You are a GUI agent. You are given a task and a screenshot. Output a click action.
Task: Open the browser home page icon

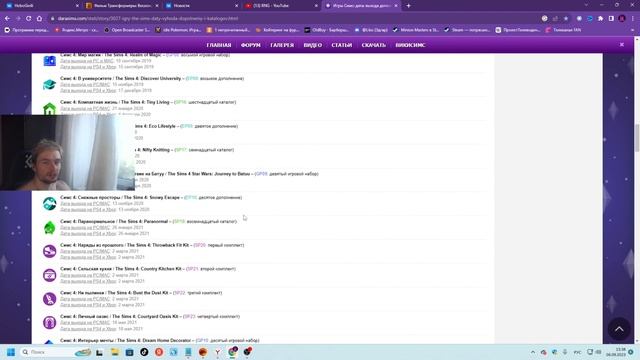tap(39, 18)
